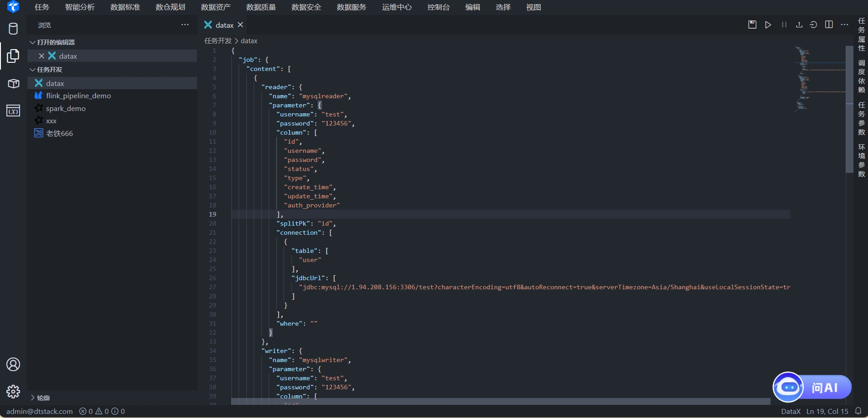Open the files explorer icon in sidebar
This screenshot has width=868, height=418.
13,56
